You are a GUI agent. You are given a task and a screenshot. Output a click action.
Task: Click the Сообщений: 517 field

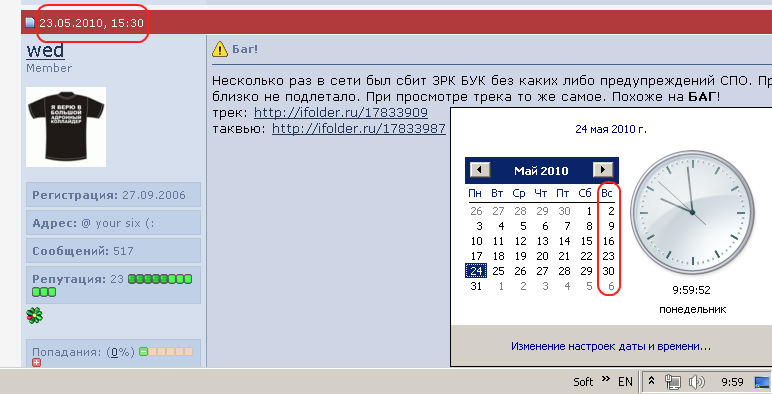[113, 251]
